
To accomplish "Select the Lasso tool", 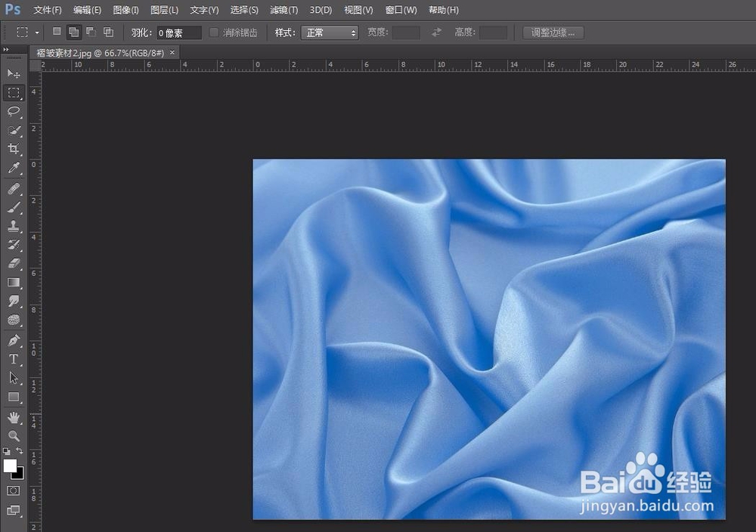I will coord(14,111).
